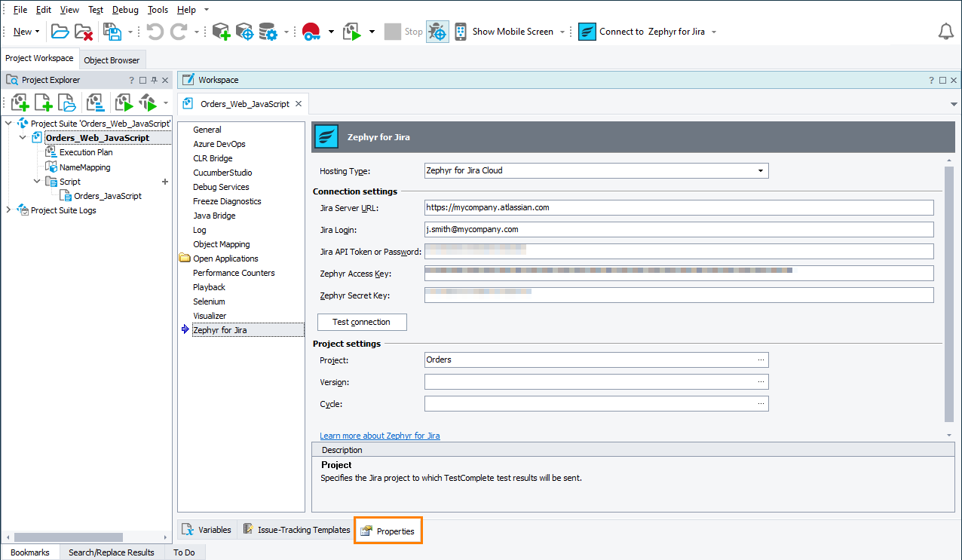Maximize the Project Explorer panel toggle
Image resolution: width=962 pixels, height=560 pixels.
pos(144,79)
